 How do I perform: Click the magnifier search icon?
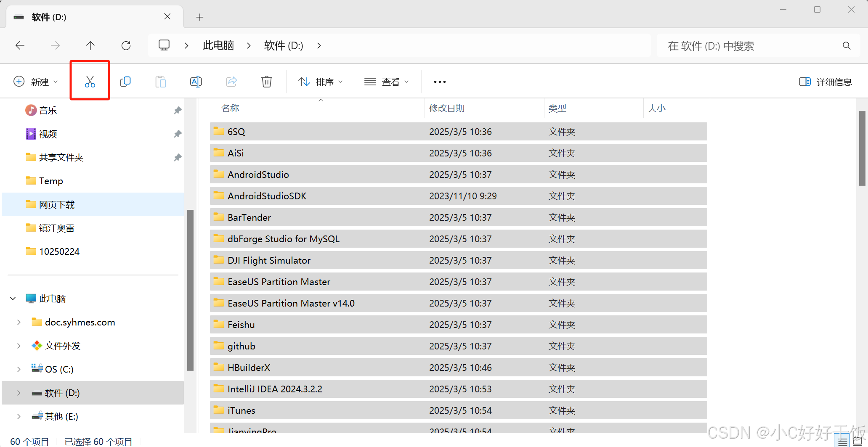847,45
